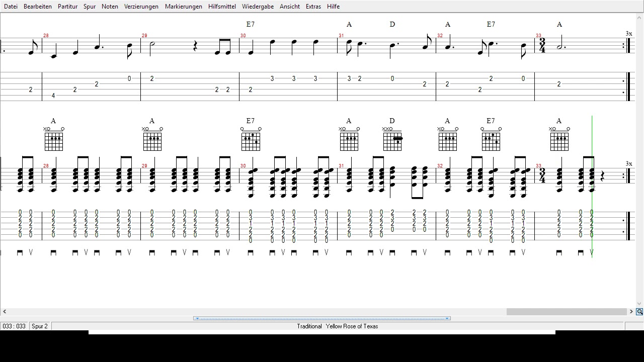Select the A chord diagram above measure 28

[x=53, y=139]
